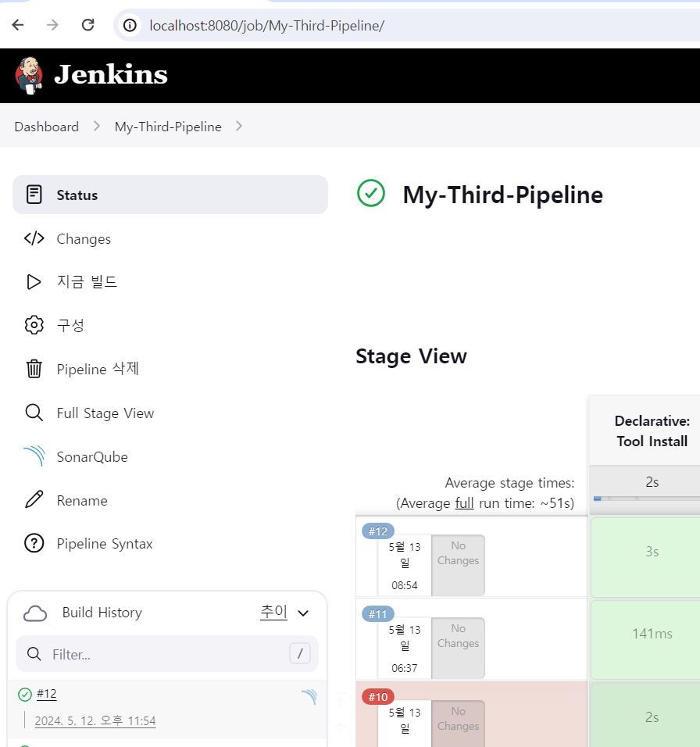The height and width of the screenshot is (747, 700).
Task: Click the pencil icon for Rename
Action: pyautogui.click(x=34, y=500)
